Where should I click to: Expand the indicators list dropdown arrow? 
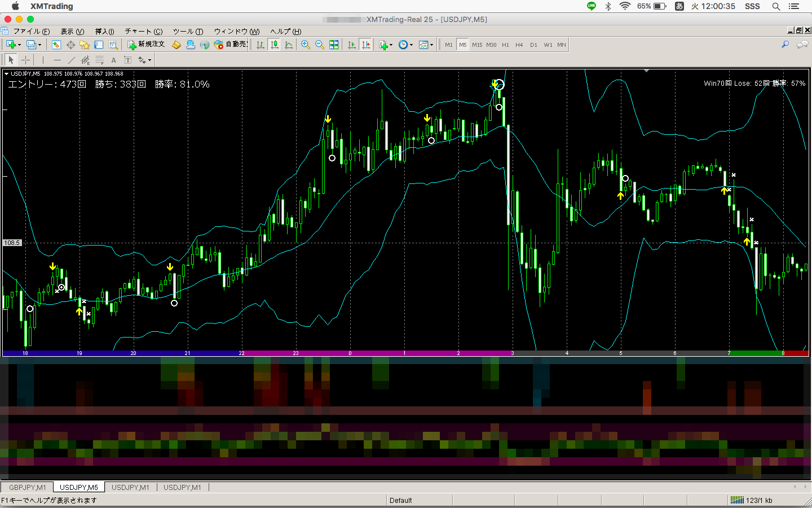[391, 45]
